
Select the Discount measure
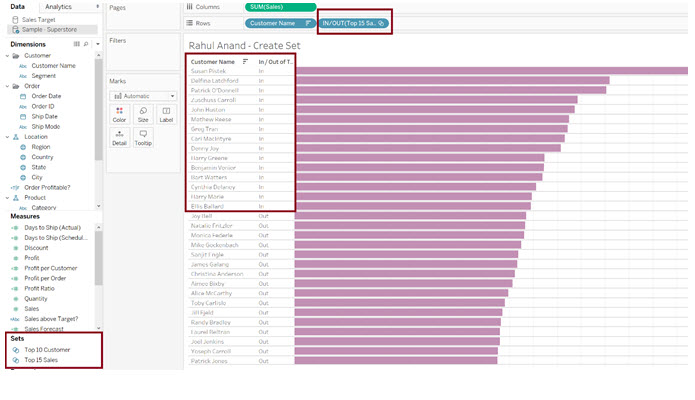(36, 248)
